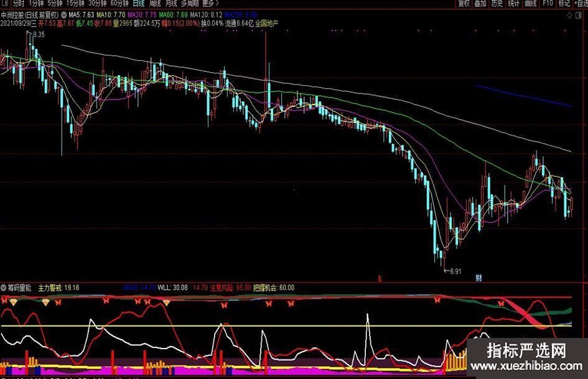Click the 2021/09/29 date label
Viewport: 588px width, 379px height.
click(19, 23)
